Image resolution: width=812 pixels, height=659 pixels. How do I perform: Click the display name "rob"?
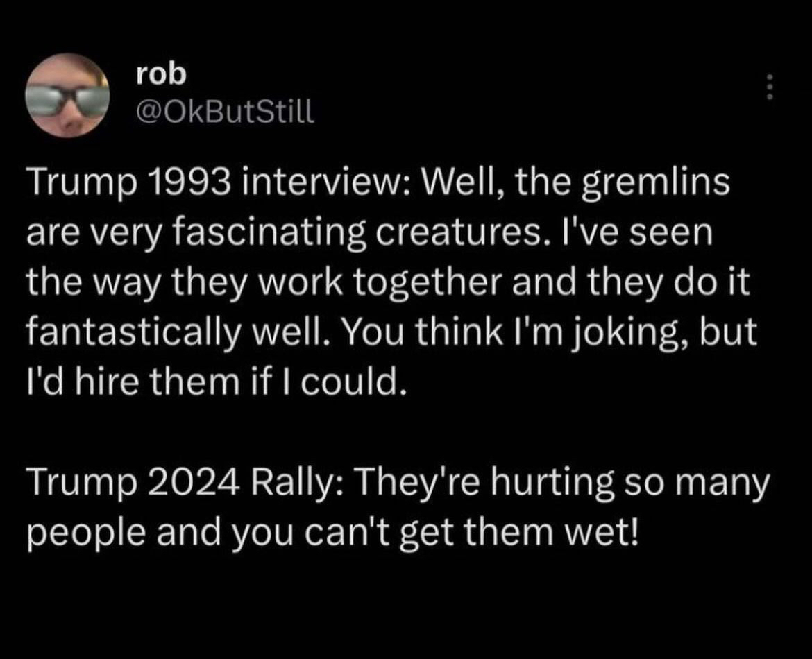coord(160,75)
